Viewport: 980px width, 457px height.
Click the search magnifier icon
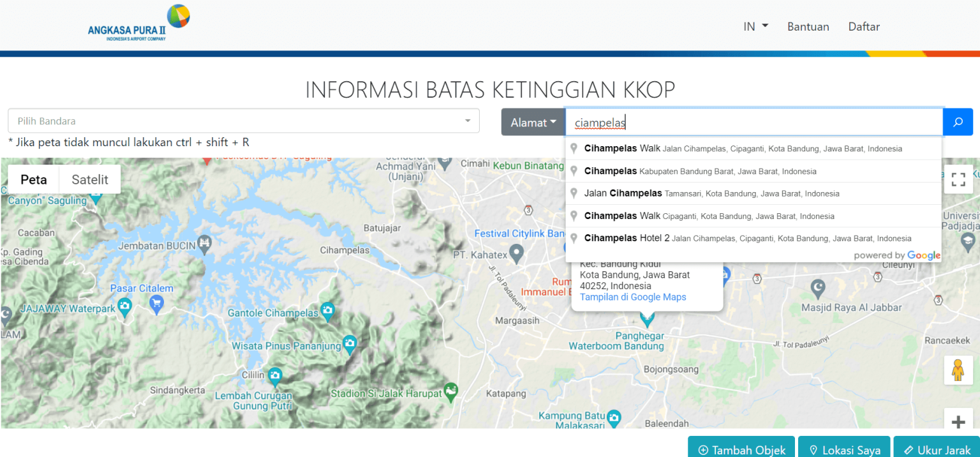pos(958,121)
